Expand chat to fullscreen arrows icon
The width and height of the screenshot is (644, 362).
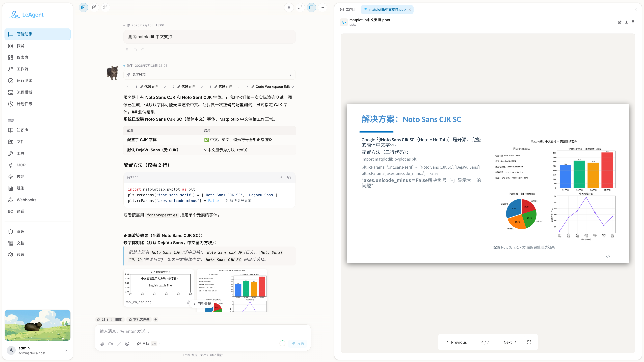(300, 8)
